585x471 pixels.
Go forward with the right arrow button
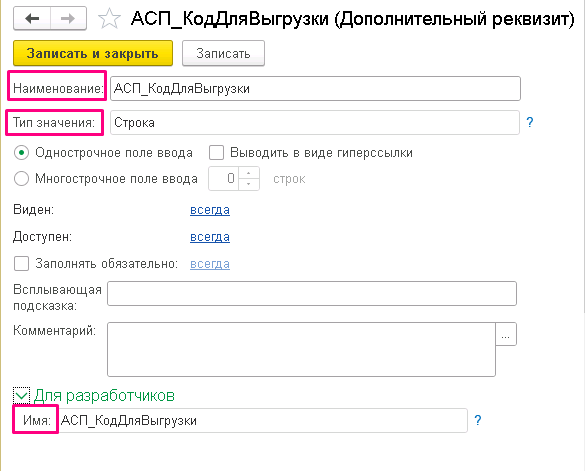tap(68, 18)
